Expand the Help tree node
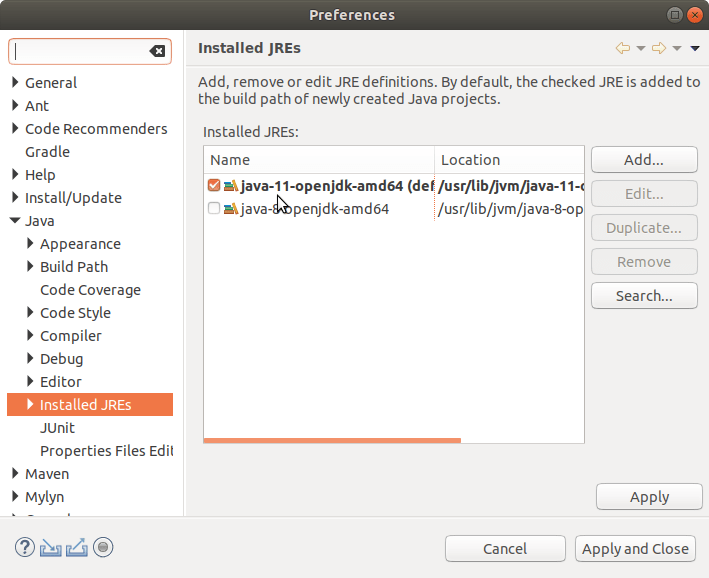Viewport: 709px width, 578px height. point(15,175)
